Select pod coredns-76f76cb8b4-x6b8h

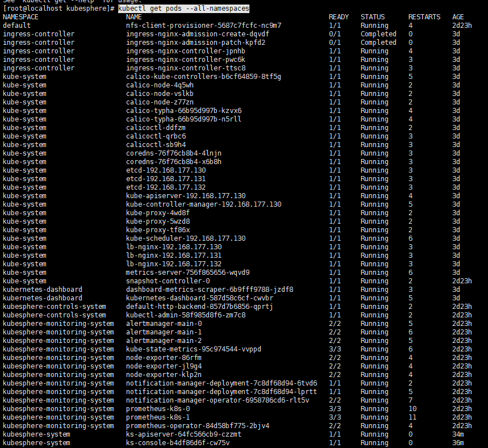[x=174, y=162]
